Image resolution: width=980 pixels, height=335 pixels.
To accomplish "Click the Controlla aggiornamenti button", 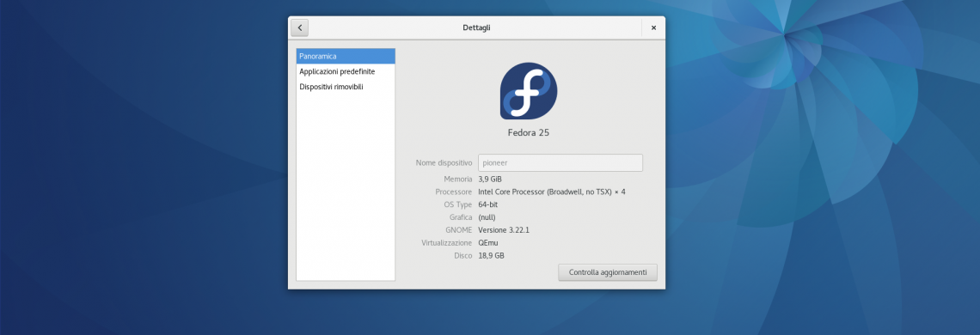I will (608, 272).
